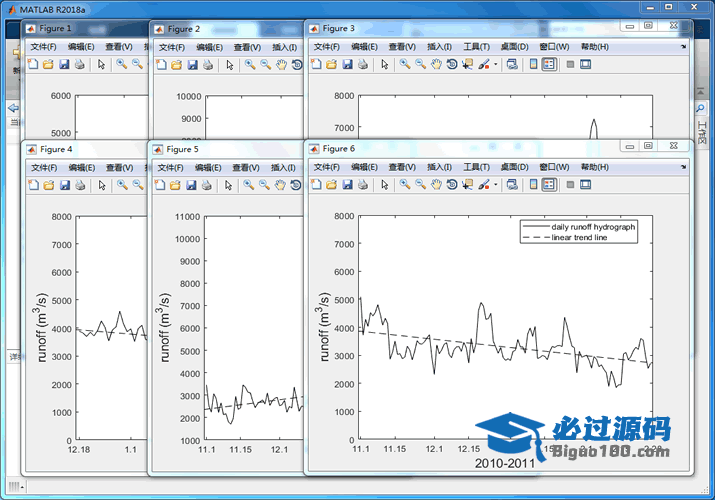Viewport: 715px width, 500px height.
Task: Insert Colorbar icon in Figure 6 toolbar
Action: pos(534,185)
